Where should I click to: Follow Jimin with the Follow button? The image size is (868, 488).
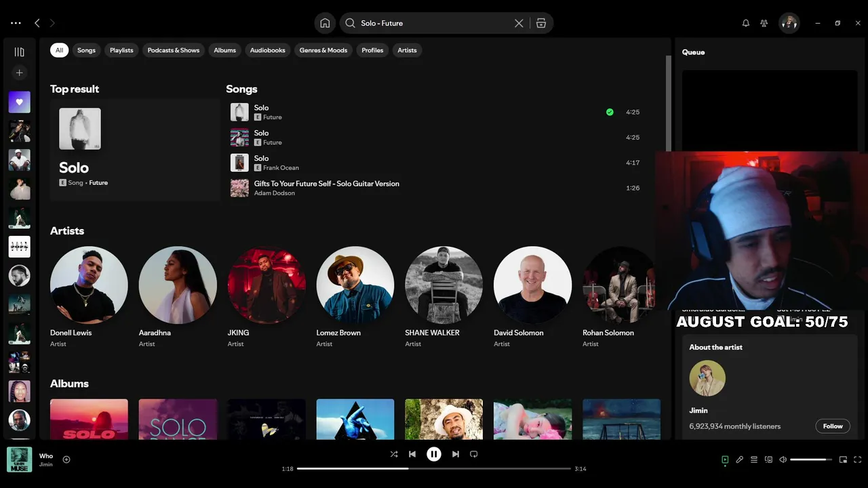pyautogui.click(x=833, y=426)
